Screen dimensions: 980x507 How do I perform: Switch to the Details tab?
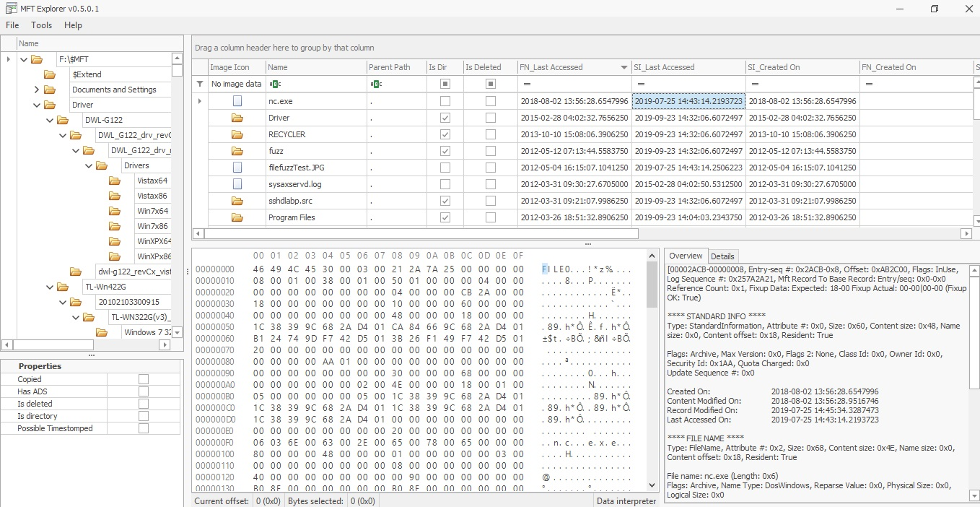click(x=722, y=256)
